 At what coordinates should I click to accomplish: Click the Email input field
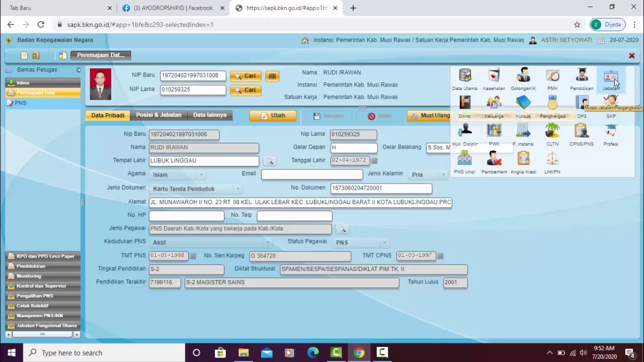pos(311,174)
